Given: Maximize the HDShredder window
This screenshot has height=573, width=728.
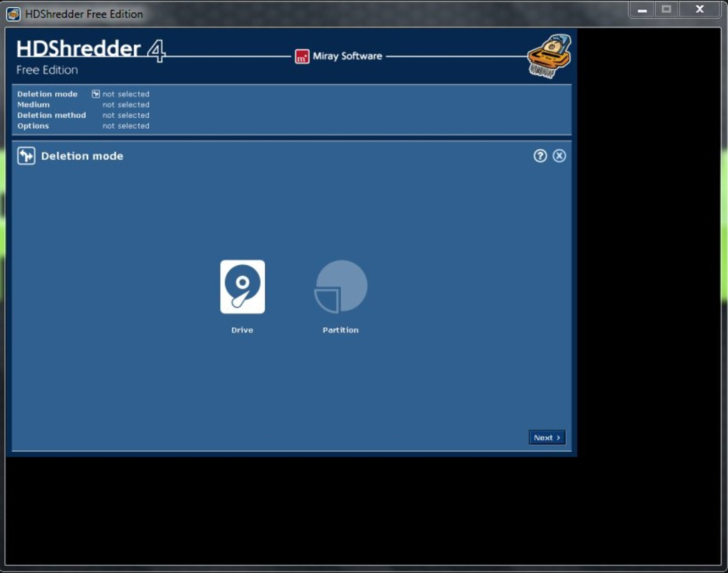Looking at the screenshot, I should coord(666,9).
